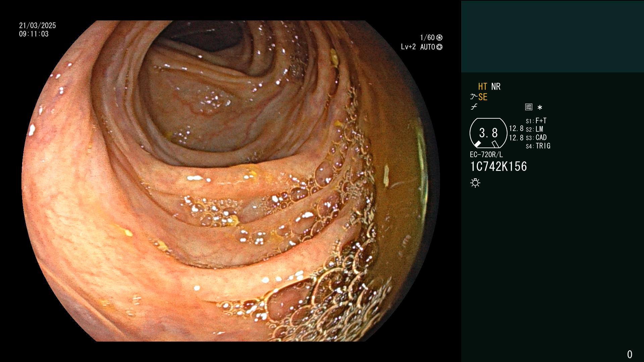The height and width of the screenshot is (362, 644).
Task: Select the NR noise reduction label
Action: pos(496,87)
